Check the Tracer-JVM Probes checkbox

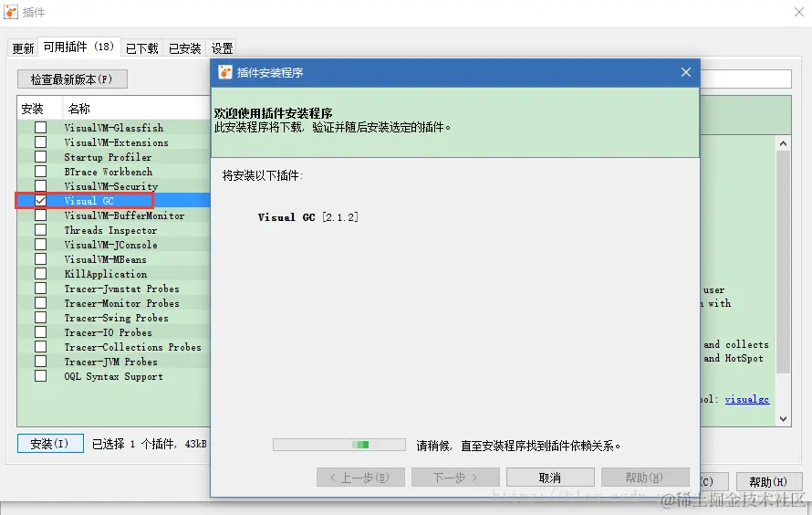tap(40, 361)
